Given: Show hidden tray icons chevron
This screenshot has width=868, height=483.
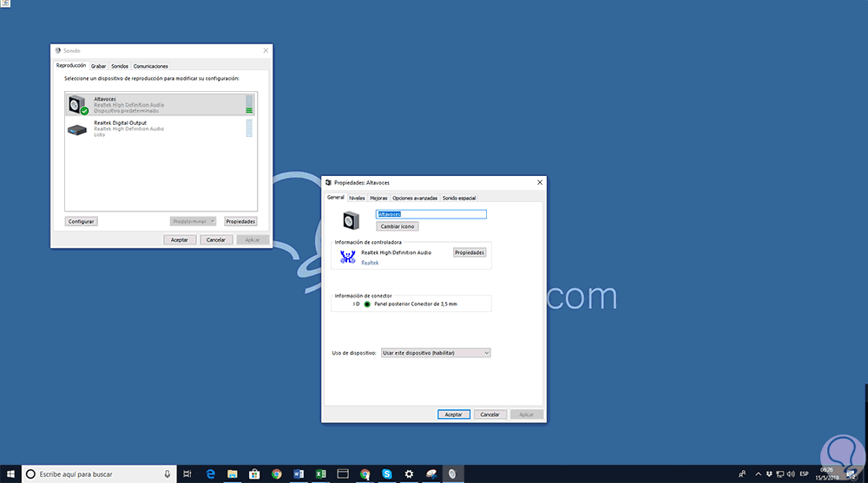Looking at the screenshot, I should (x=758, y=474).
